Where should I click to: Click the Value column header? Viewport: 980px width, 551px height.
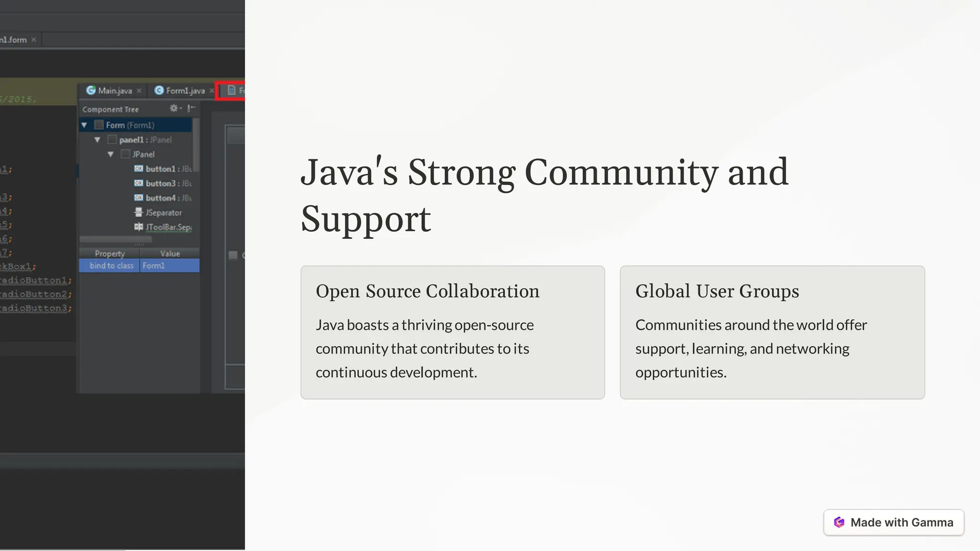coord(170,253)
